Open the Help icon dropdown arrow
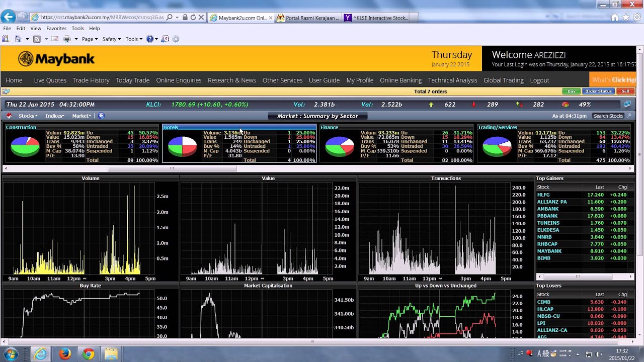Image resolution: width=644 pixels, height=362 pixels. 156,39
